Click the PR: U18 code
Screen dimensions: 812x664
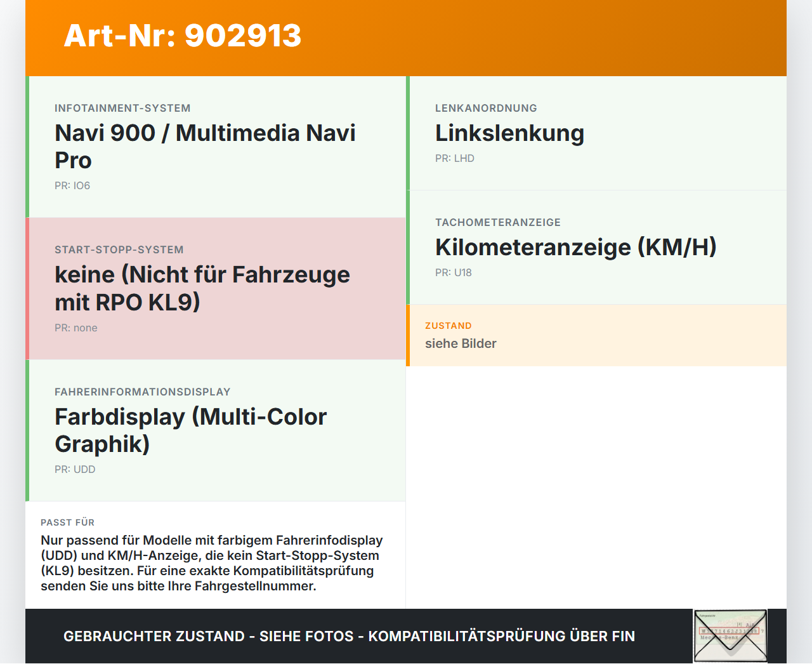coord(454,273)
